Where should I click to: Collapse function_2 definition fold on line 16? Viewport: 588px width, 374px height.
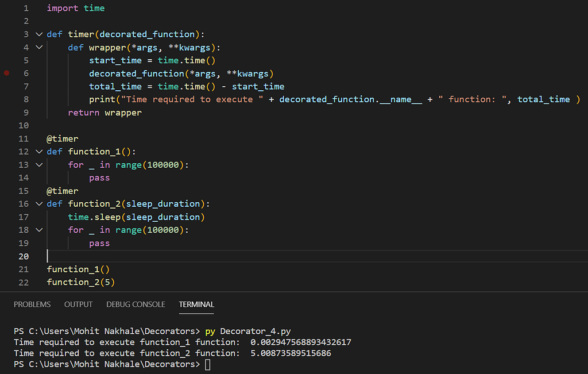[39, 204]
